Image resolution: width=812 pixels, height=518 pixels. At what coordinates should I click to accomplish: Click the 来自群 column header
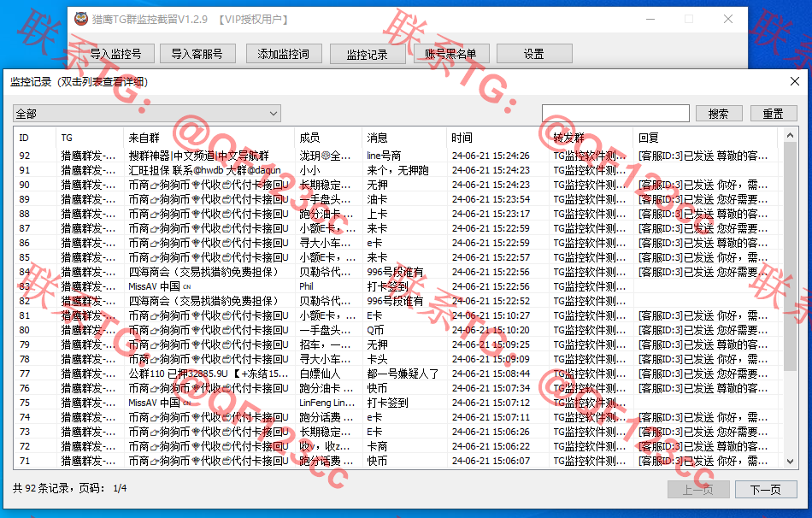209,138
